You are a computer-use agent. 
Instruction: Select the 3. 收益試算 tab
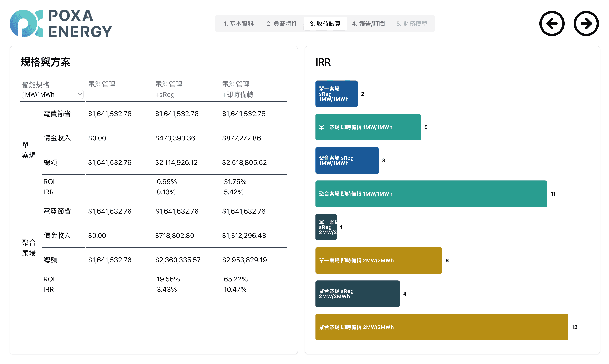(x=325, y=24)
